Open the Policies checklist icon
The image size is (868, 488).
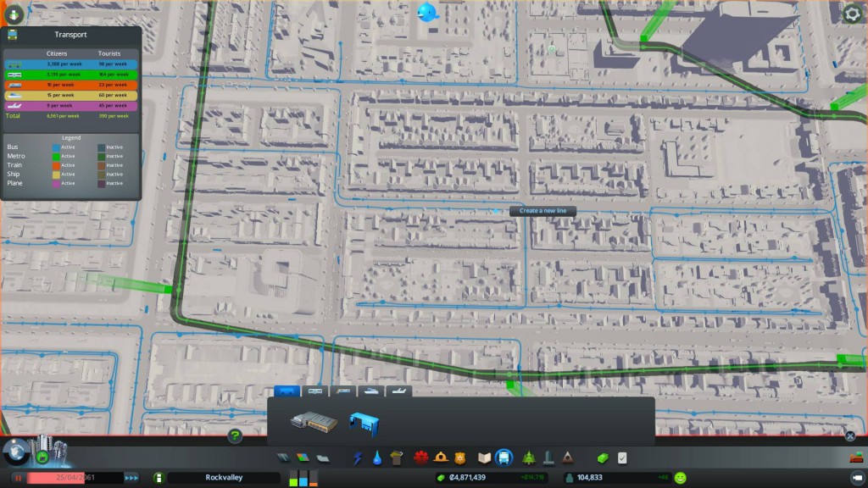pos(622,457)
